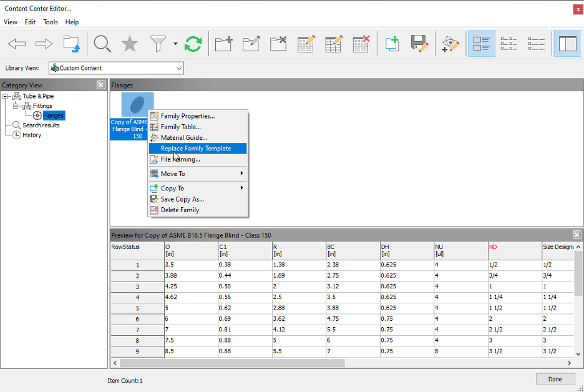Toggle the preview pane with the rightmost icon
Viewport: 584px width, 392px height.
567,43
